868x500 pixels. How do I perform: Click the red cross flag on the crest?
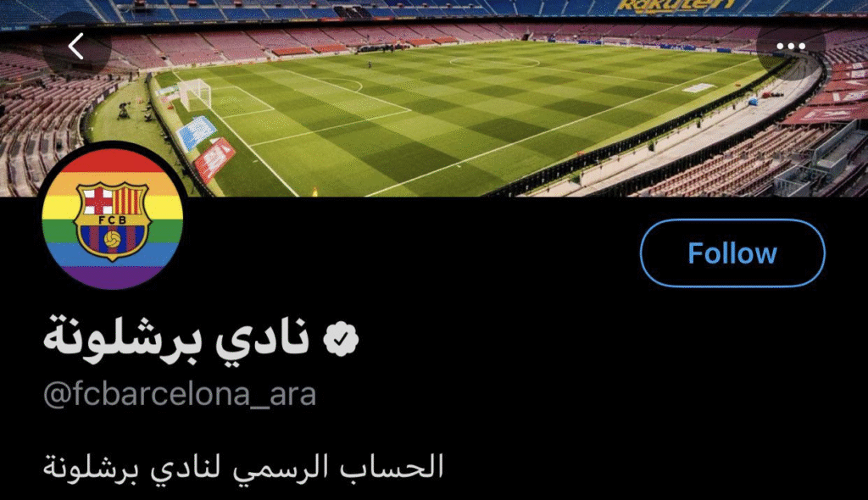point(97,201)
